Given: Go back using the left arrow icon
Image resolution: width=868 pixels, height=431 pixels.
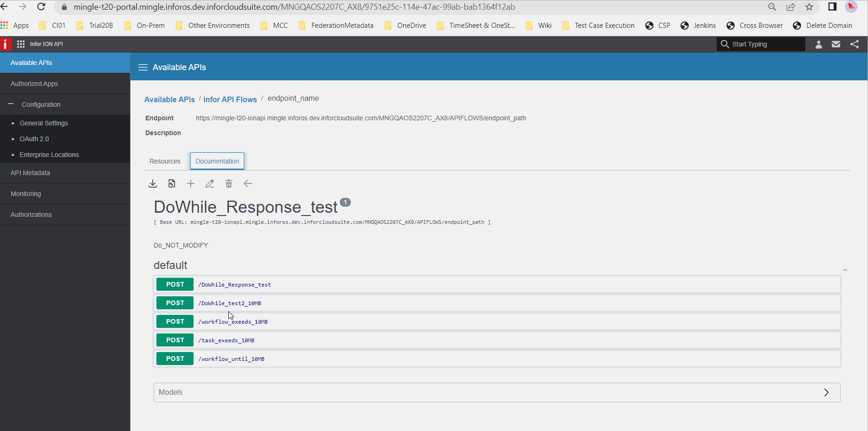Looking at the screenshot, I should [x=248, y=184].
